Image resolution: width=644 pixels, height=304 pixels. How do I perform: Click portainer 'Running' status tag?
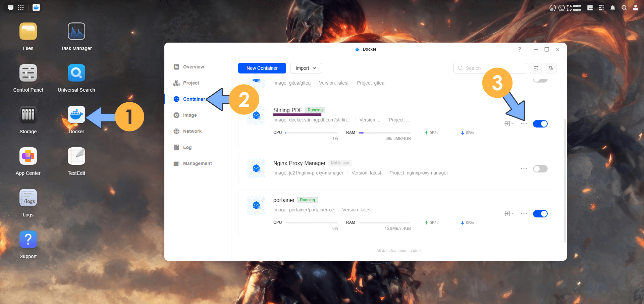(x=307, y=200)
